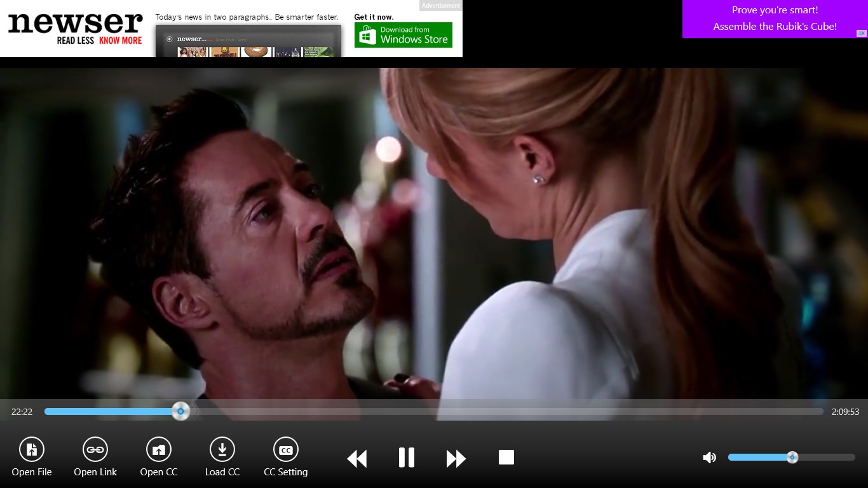Image resolution: width=868 pixels, height=488 pixels.
Task: Click the Open File icon
Action: coord(32,450)
